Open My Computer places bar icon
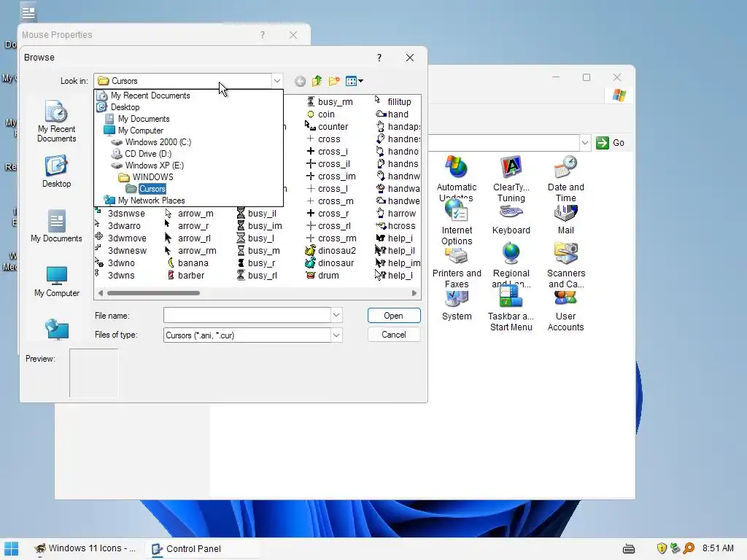Image resolution: width=747 pixels, height=560 pixels. (57, 281)
